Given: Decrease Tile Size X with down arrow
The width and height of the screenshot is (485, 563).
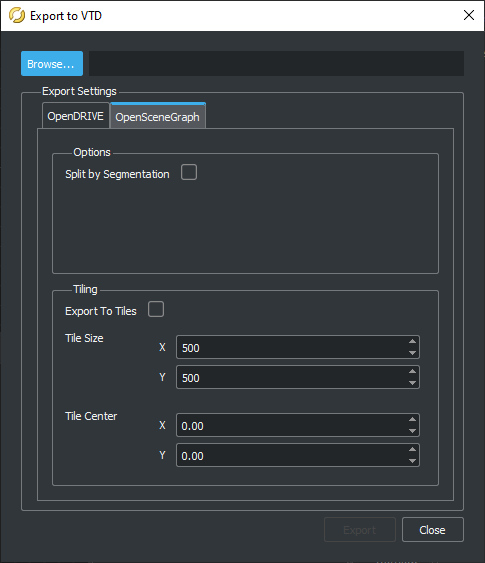Looking at the screenshot, I should (x=412, y=353).
